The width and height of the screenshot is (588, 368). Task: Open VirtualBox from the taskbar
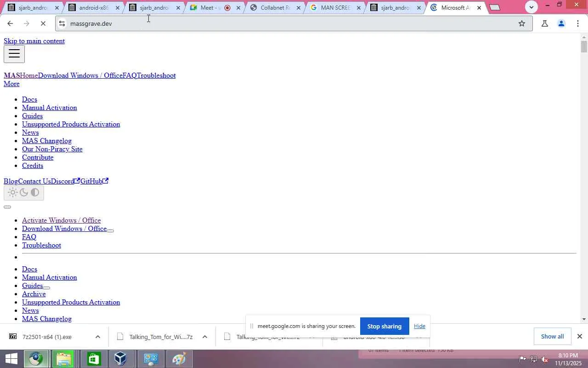point(121,359)
